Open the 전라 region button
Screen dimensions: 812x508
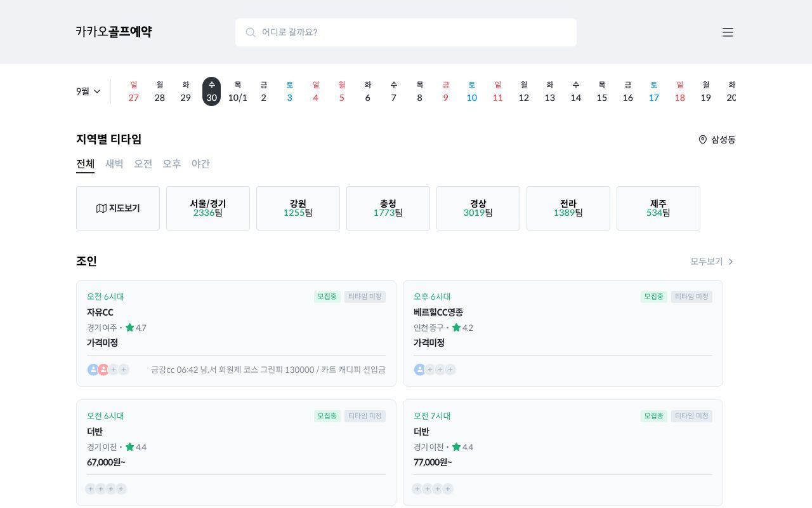pos(568,208)
